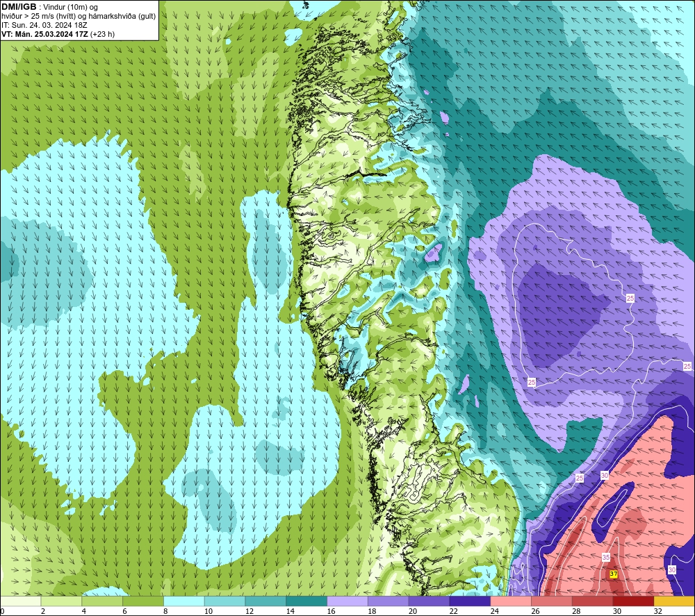This screenshot has width=695, height=616.
Task: Click legend color swatch between 20 and 22
Action: [429, 601]
